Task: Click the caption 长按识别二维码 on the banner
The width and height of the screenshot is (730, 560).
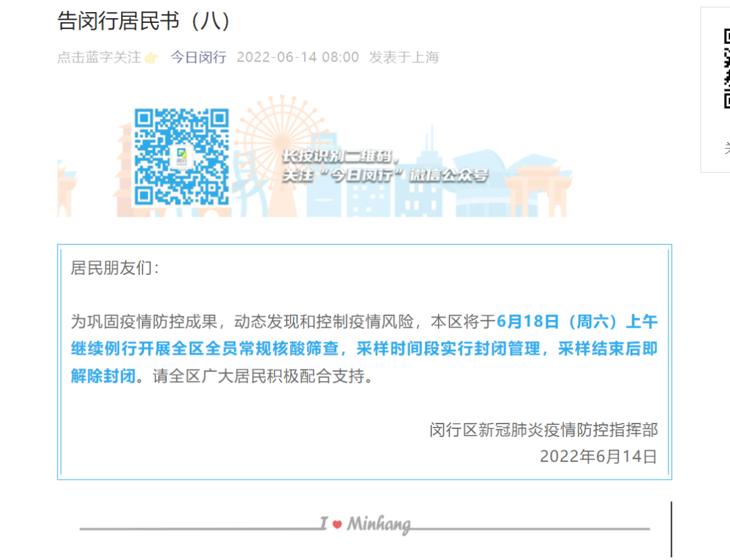Action: pyautogui.click(x=342, y=157)
